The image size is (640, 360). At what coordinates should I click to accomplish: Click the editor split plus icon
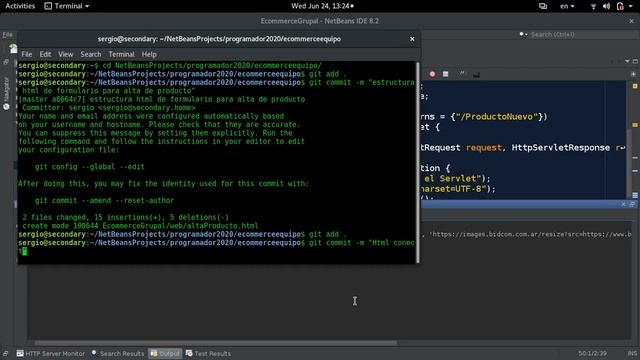(x=633, y=75)
